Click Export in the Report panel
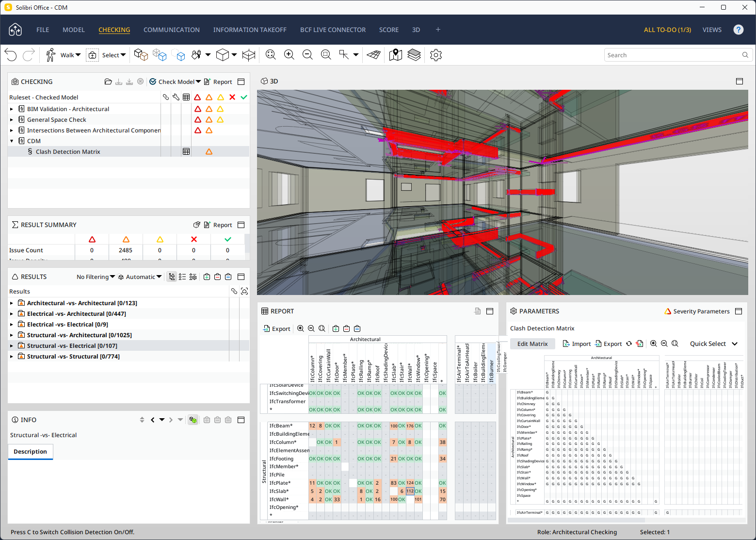 point(277,329)
